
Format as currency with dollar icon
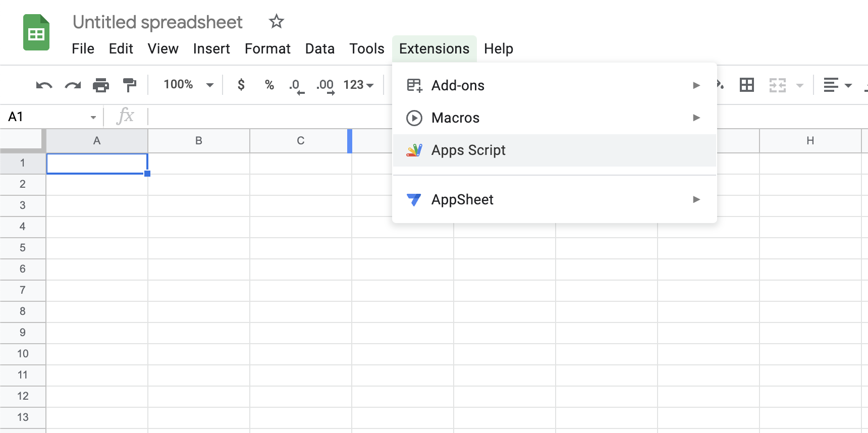(x=241, y=85)
